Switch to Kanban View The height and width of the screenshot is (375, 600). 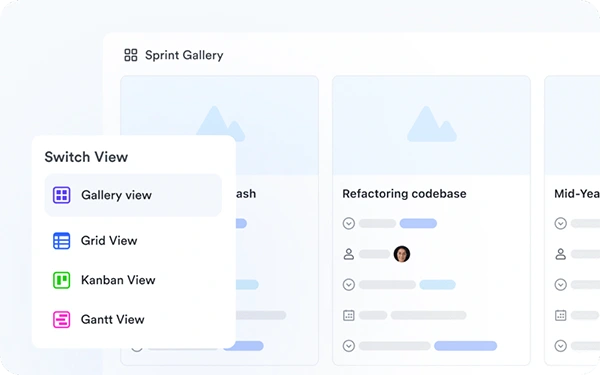tap(118, 280)
